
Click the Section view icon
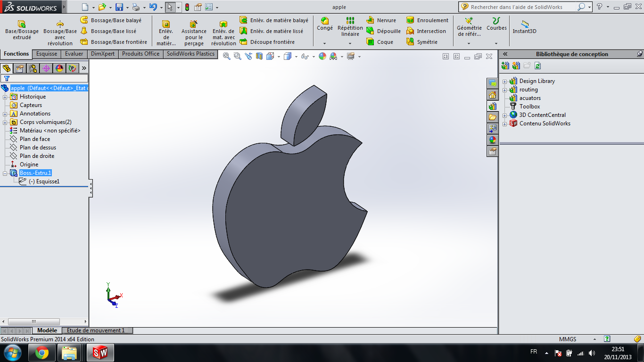pos(259,56)
